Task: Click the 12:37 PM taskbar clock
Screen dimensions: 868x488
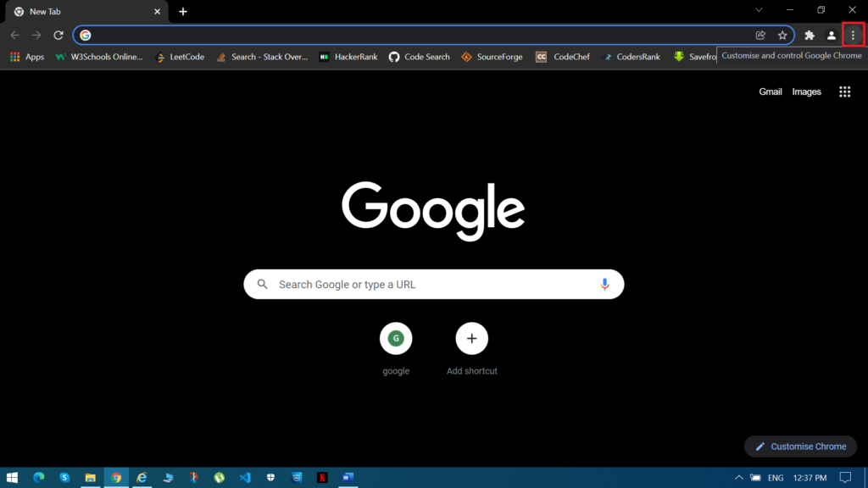Action: (810, 478)
